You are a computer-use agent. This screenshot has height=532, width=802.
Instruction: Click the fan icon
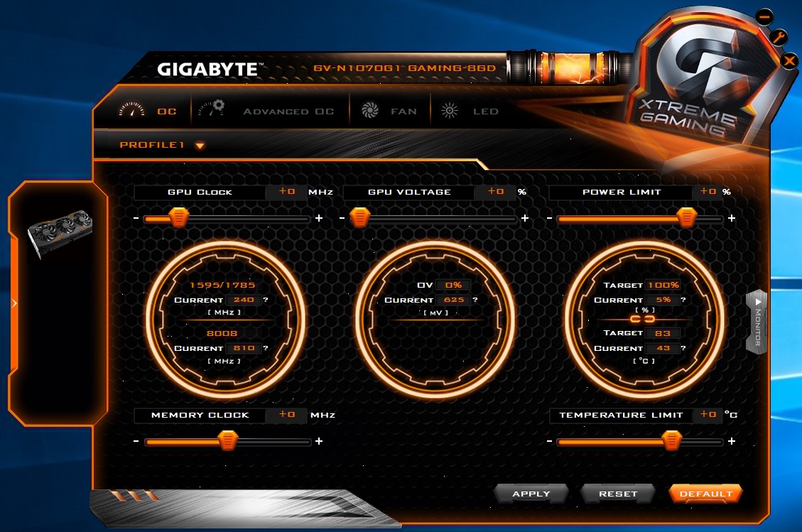[x=370, y=110]
